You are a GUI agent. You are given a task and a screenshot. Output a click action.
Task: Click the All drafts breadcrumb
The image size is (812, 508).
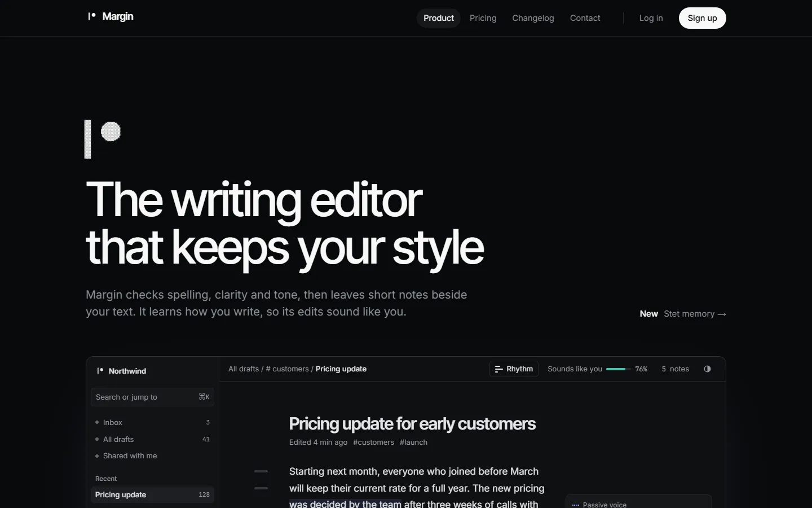coord(244,369)
